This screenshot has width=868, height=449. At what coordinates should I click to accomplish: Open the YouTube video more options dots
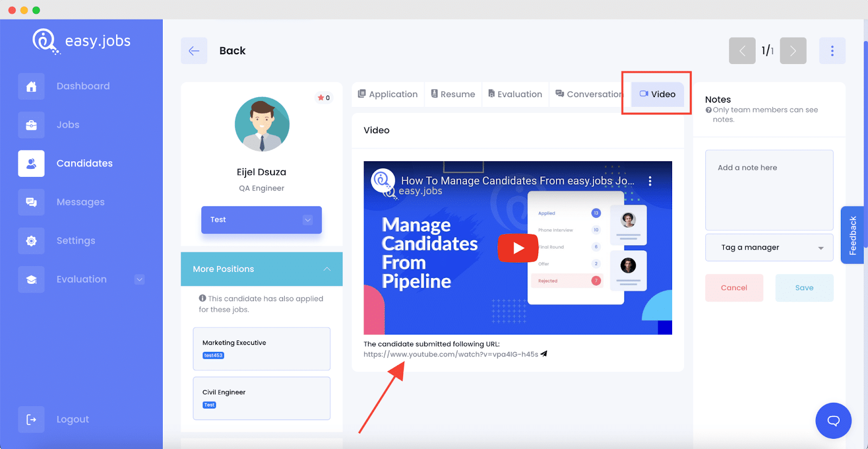coord(650,181)
